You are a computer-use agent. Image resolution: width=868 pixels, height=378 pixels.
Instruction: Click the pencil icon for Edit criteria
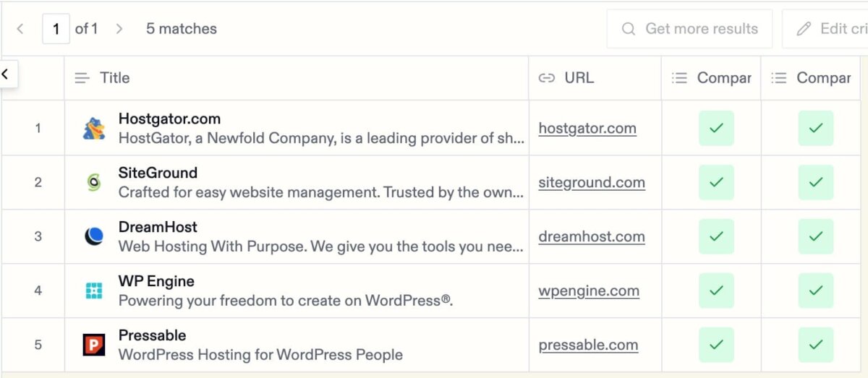(804, 29)
